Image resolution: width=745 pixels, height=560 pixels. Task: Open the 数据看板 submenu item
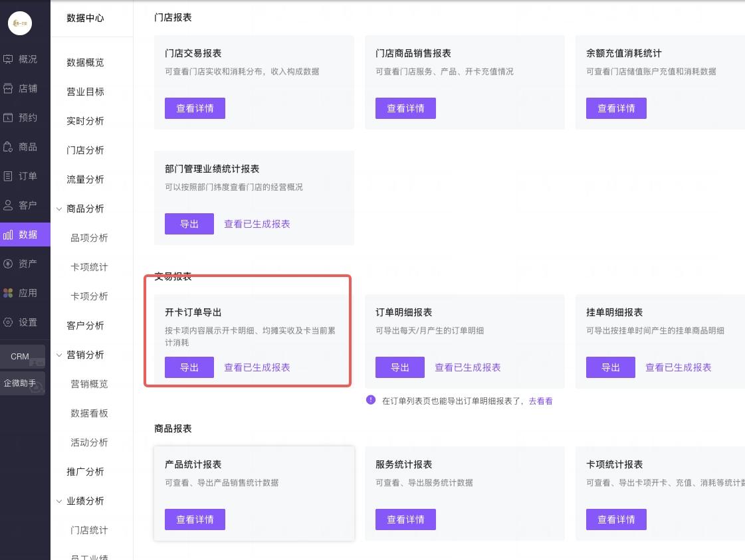click(89, 413)
